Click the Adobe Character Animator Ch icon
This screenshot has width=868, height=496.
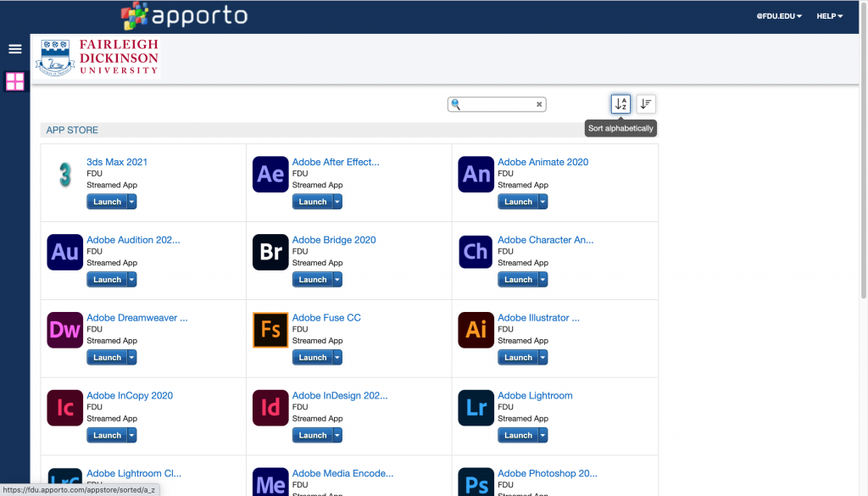[x=476, y=252]
